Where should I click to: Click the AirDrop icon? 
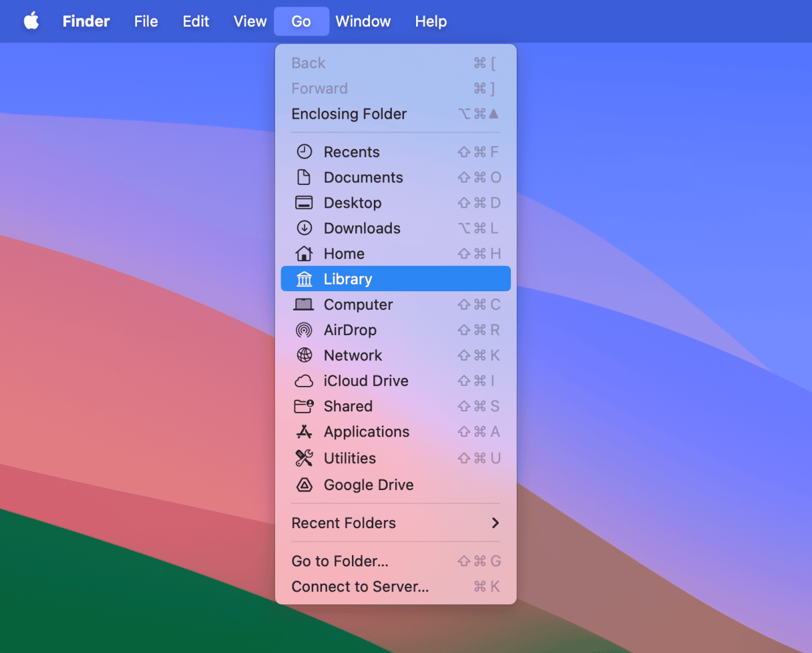[304, 330]
